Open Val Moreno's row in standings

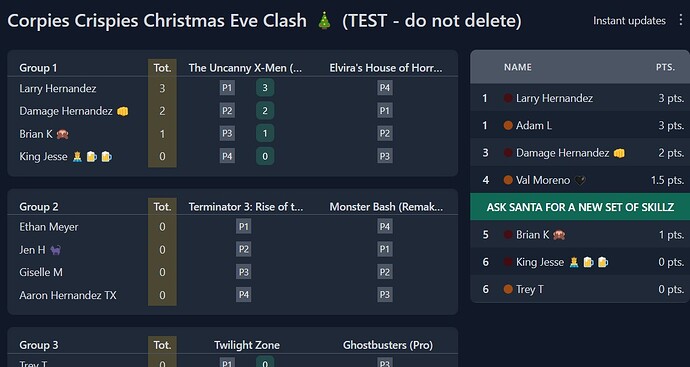[580, 180]
